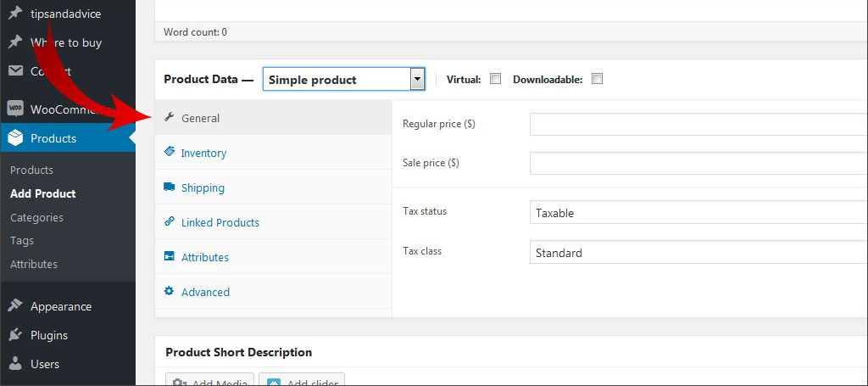Viewport: 868px width, 386px height.
Task: Click the Products box icon in sidebar
Action: (15, 138)
